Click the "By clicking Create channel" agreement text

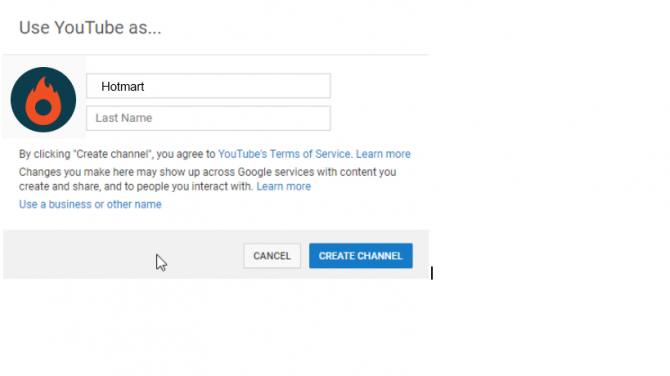117,154
